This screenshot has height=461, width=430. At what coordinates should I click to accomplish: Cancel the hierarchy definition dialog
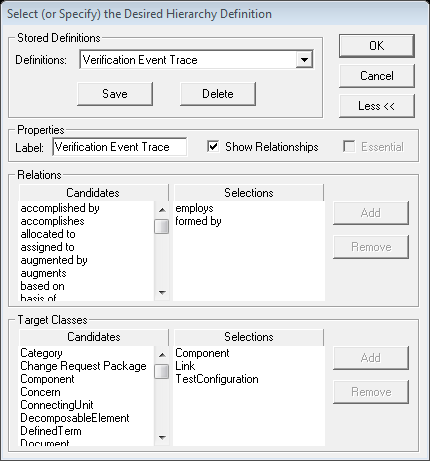click(x=377, y=76)
